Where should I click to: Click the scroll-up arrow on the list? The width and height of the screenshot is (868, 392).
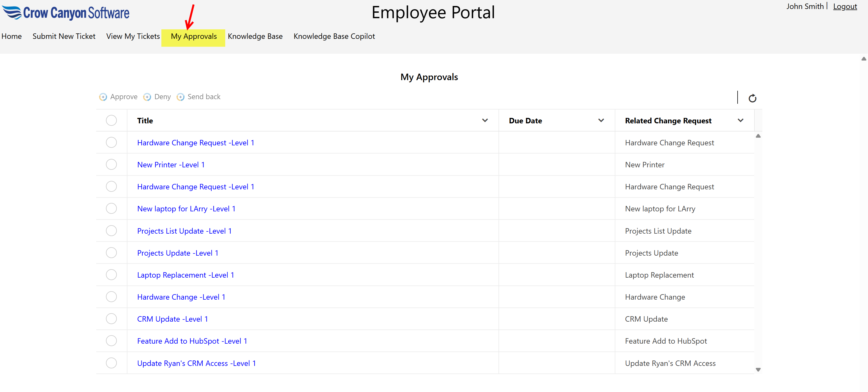pyautogui.click(x=758, y=136)
